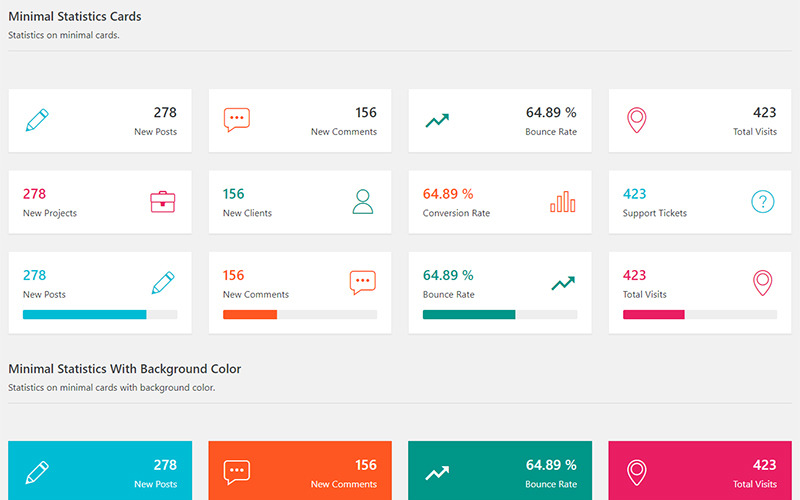Click the pink 278 value on New Projects
800x500 pixels.
(35, 194)
